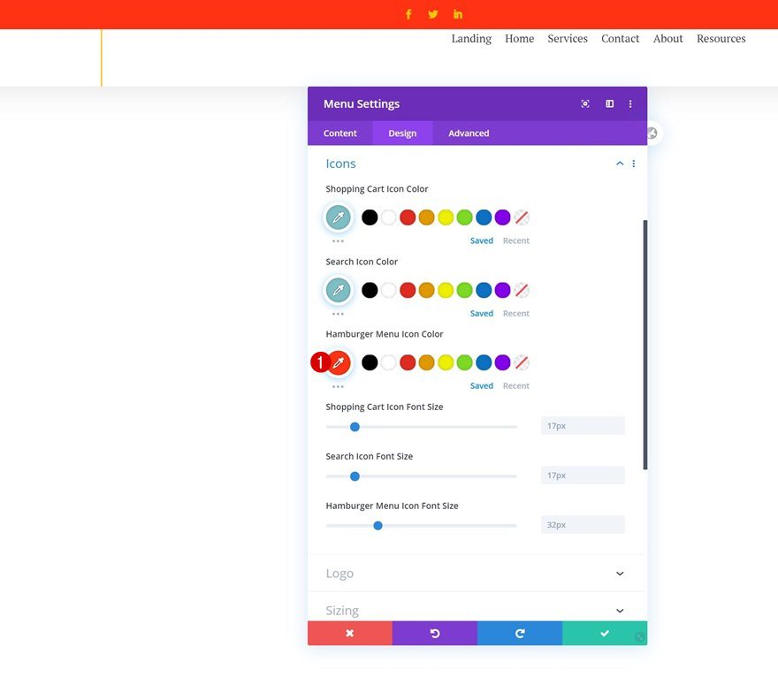Select the Search Icon Color eyedropper
Image resolution: width=778 pixels, height=700 pixels.
pyautogui.click(x=339, y=289)
